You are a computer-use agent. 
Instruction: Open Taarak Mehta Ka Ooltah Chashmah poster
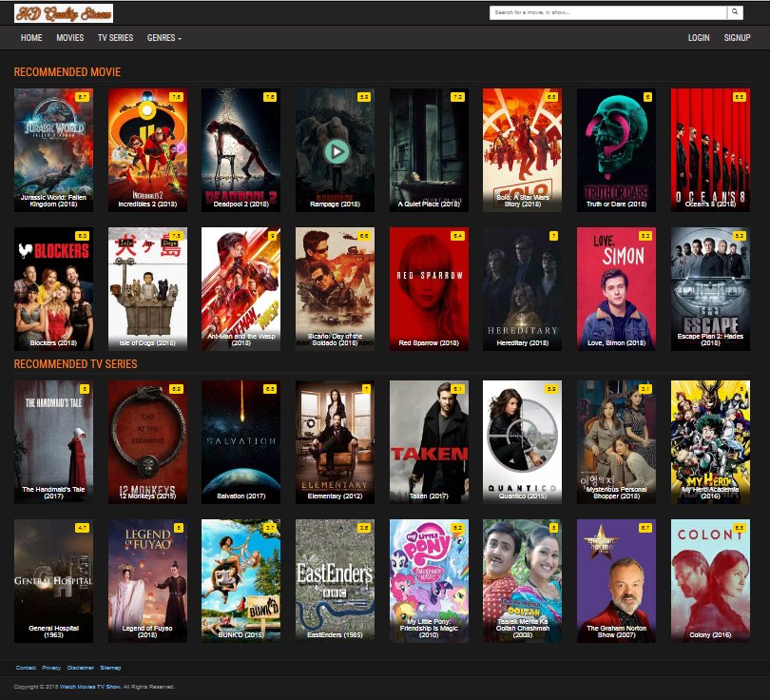pyautogui.click(x=523, y=581)
